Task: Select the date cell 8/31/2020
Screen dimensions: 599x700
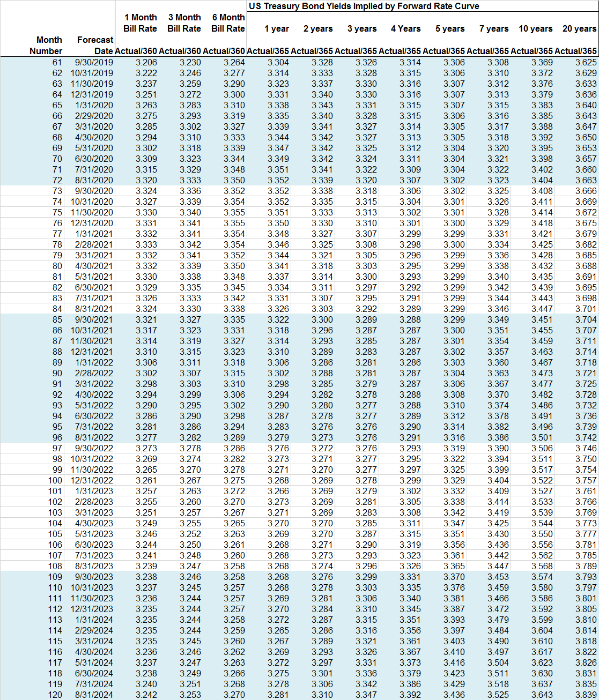Action: (94, 180)
